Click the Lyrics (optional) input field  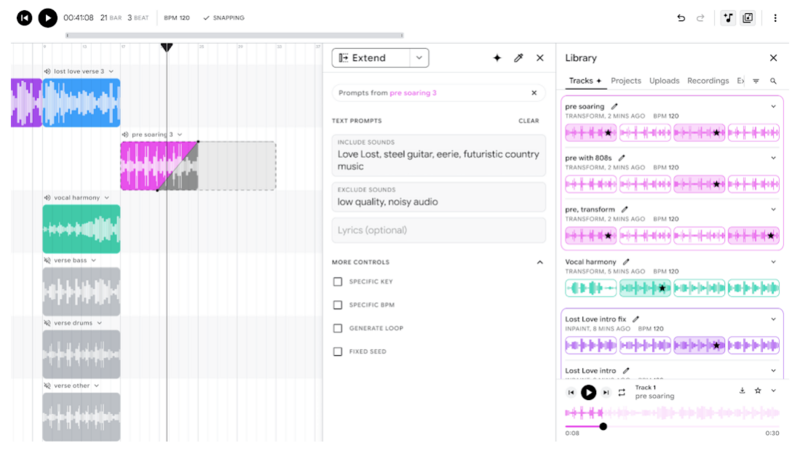[x=439, y=230]
